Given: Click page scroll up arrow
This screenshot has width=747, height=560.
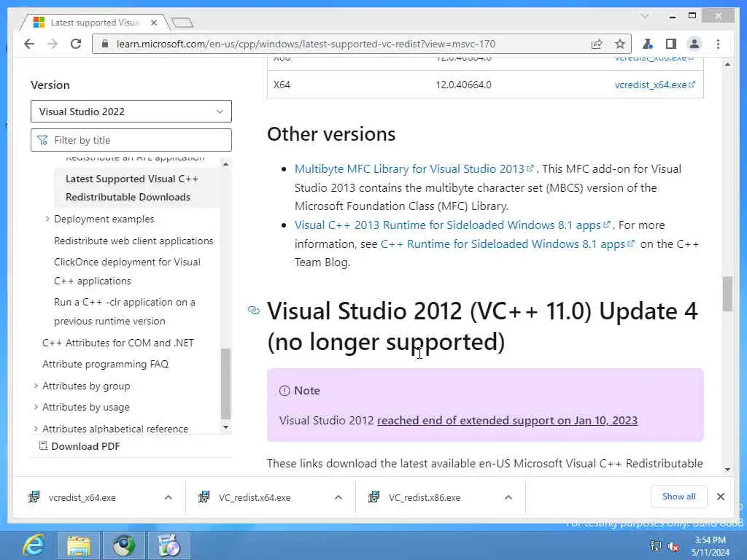Looking at the screenshot, I should click(x=727, y=64).
